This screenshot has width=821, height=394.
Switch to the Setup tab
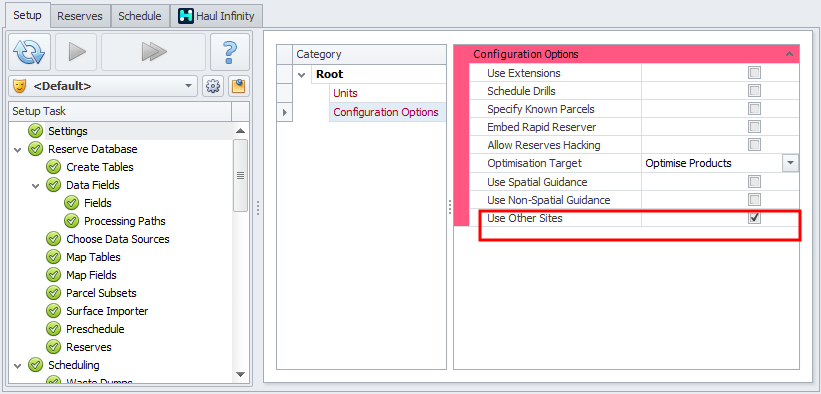[x=27, y=15]
